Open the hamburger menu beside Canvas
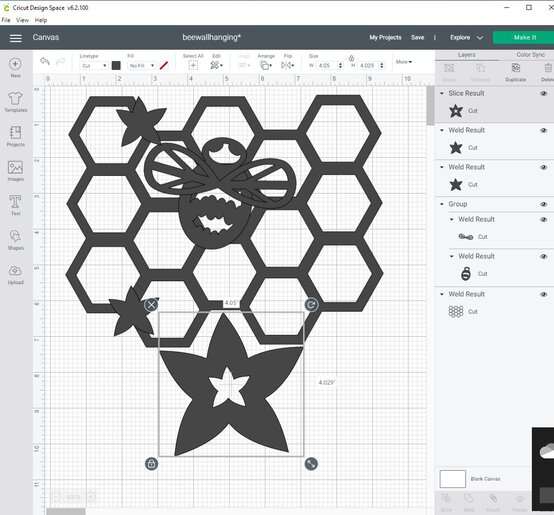The width and height of the screenshot is (554, 515). 15,38
